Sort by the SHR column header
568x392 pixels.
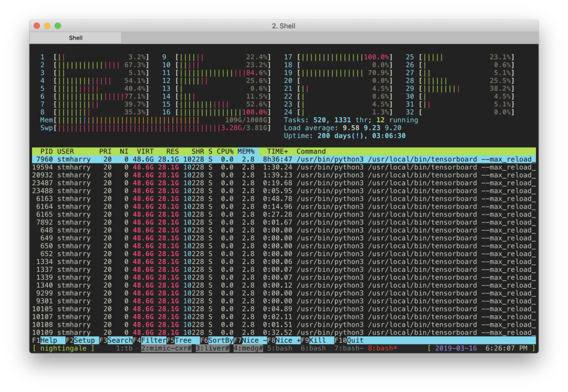(198, 151)
